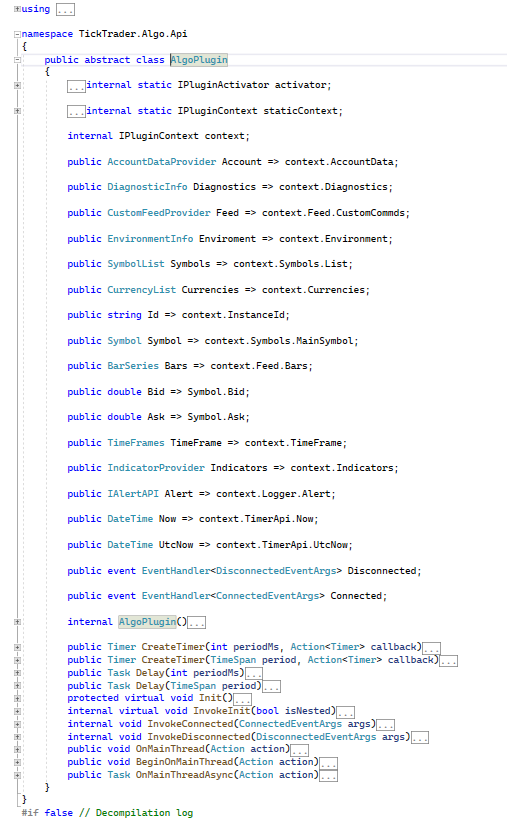Click the ellipsis box after using
The height and width of the screenshot is (821, 507).
tap(65, 9)
